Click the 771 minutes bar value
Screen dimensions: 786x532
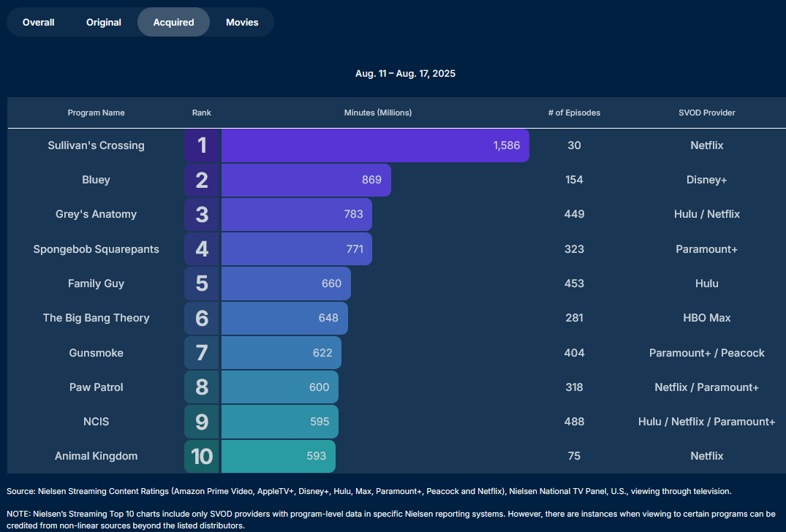point(355,249)
